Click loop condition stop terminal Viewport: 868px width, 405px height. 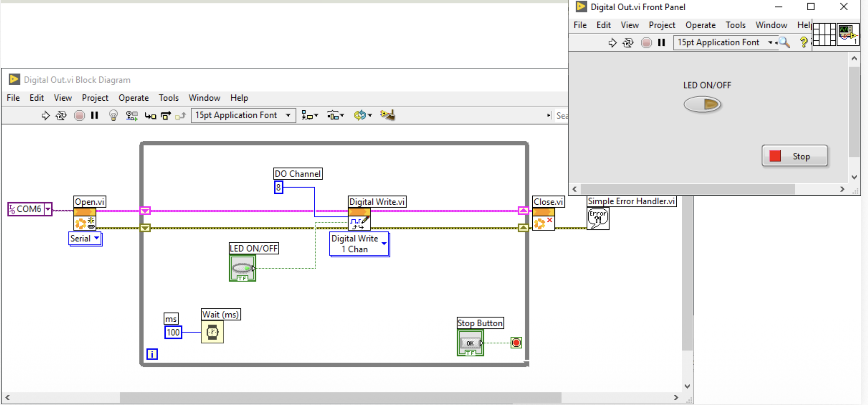(516, 343)
